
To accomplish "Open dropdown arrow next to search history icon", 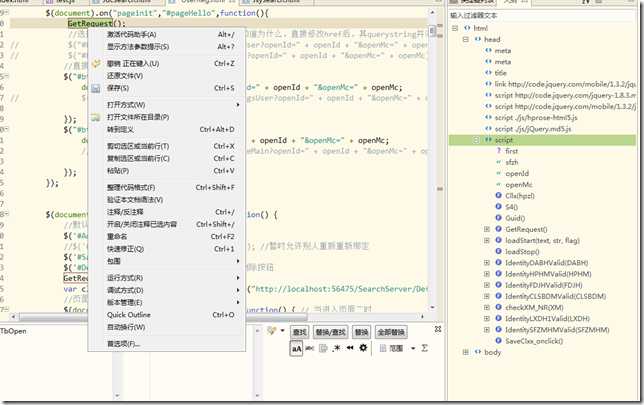I will 283,331.
